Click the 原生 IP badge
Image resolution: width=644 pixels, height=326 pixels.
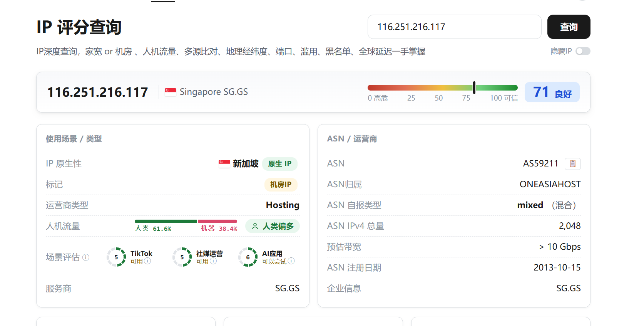(x=280, y=164)
